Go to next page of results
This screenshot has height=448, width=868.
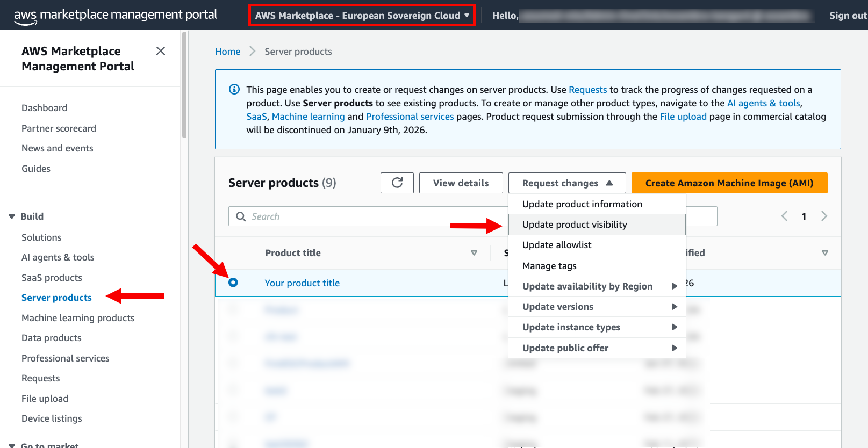(x=824, y=216)
